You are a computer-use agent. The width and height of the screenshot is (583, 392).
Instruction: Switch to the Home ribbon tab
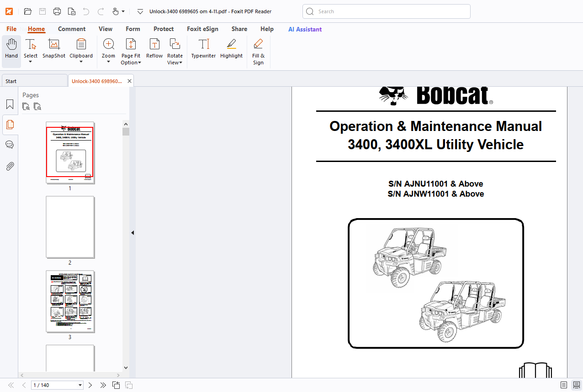pyautogui.click(x=36, y=29)
